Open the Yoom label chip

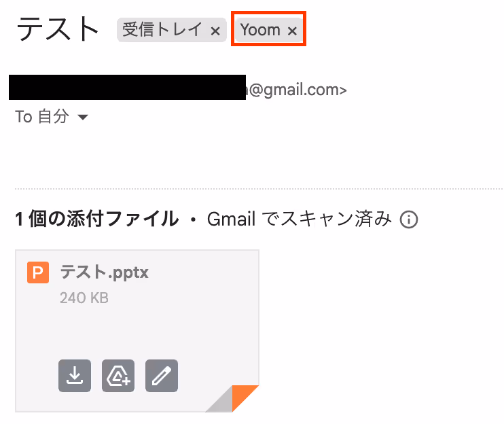tap(260, 30)
